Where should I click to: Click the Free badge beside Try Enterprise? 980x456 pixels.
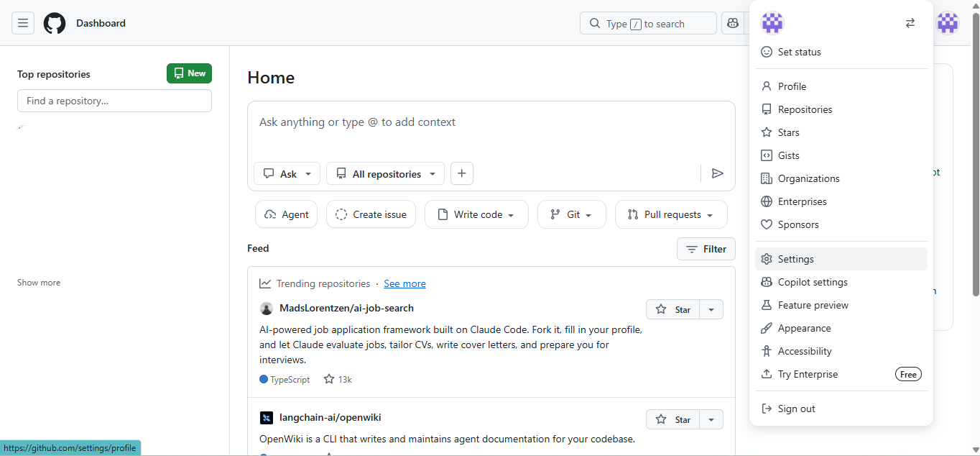(x=908, y=374)
